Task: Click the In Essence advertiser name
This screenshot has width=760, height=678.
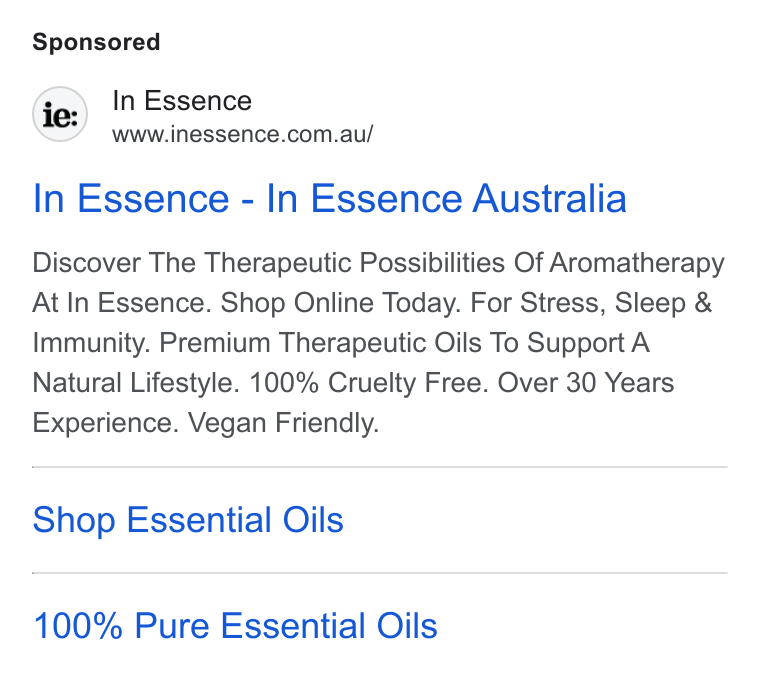Action: 182,101
